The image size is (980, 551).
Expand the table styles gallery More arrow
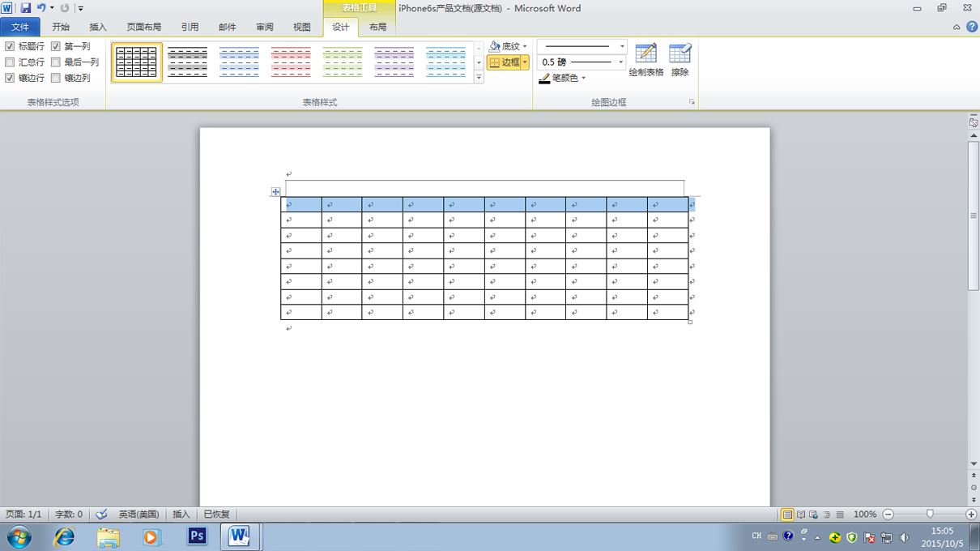[479, 77]
